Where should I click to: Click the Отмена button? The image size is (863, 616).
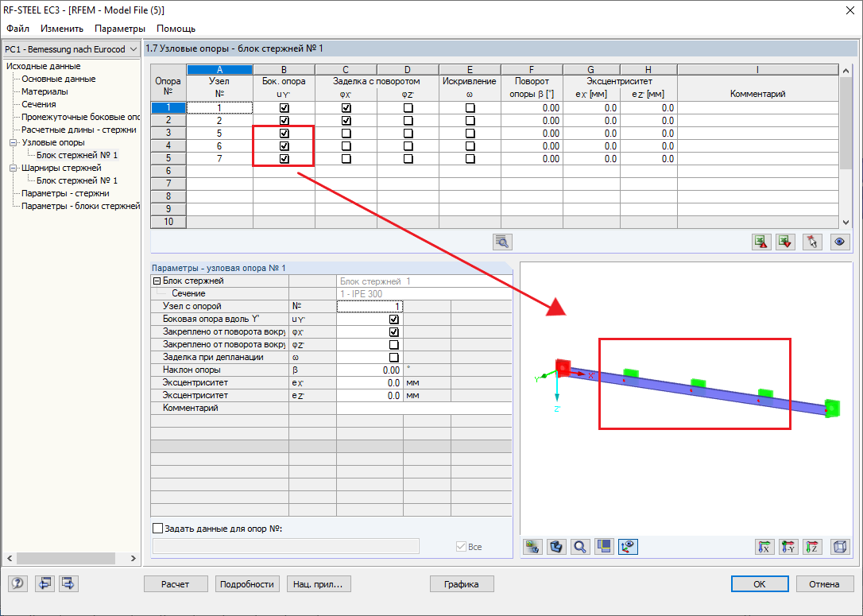tap(825, 584)
